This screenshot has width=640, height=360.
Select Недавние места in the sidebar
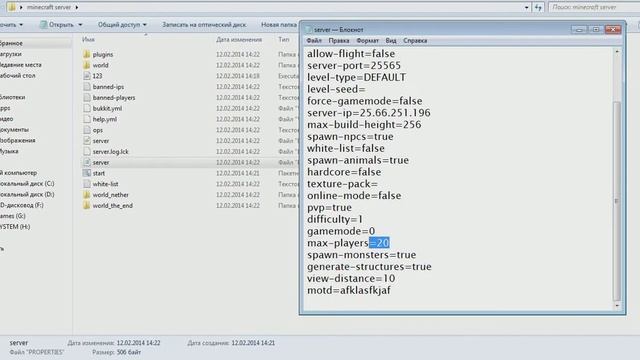coord(20,64)
